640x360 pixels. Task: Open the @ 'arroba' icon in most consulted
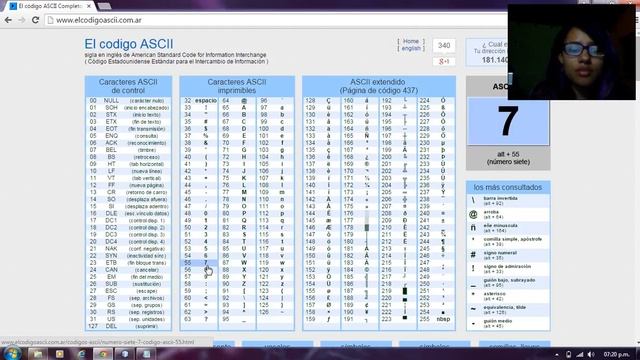click(x=473, y=214)
